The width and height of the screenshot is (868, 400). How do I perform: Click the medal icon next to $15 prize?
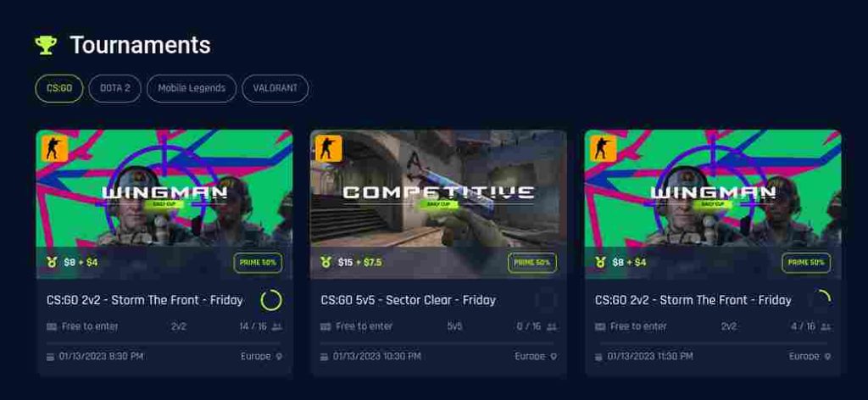click(326, 262)
